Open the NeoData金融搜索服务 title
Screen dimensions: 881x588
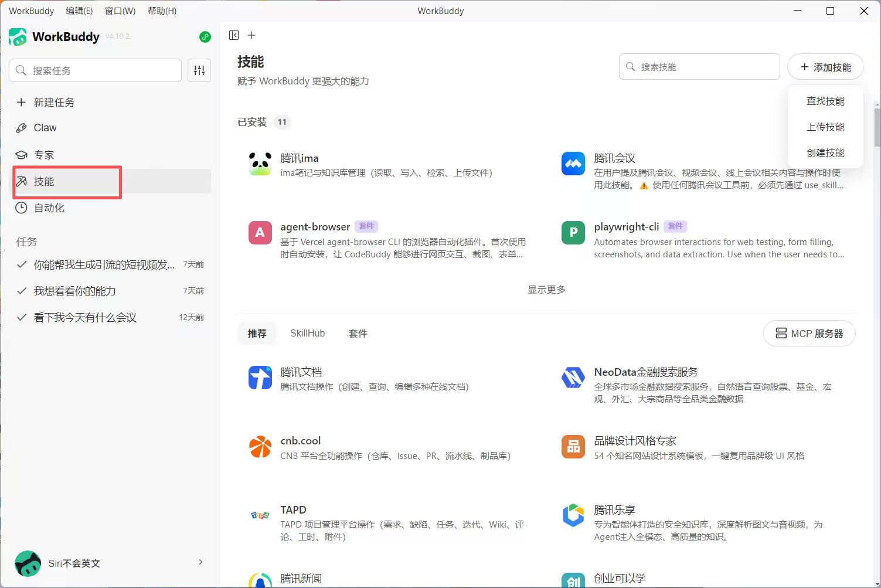646,372
